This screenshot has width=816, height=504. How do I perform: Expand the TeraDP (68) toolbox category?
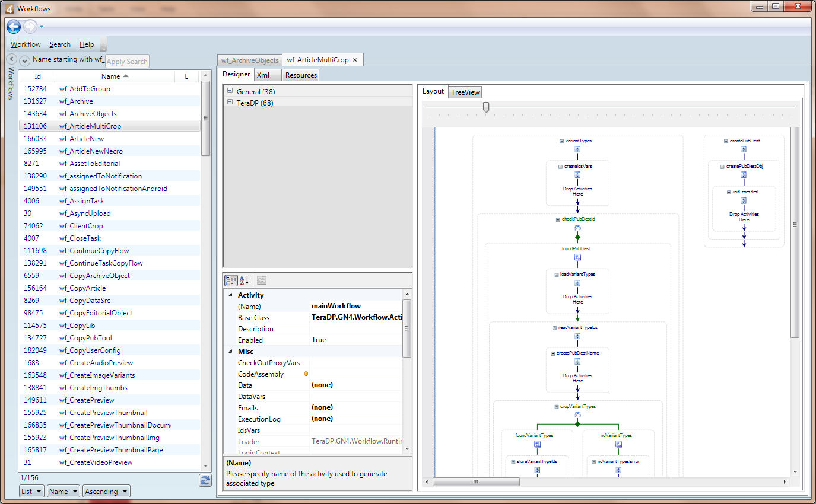[x=230, y=103]
